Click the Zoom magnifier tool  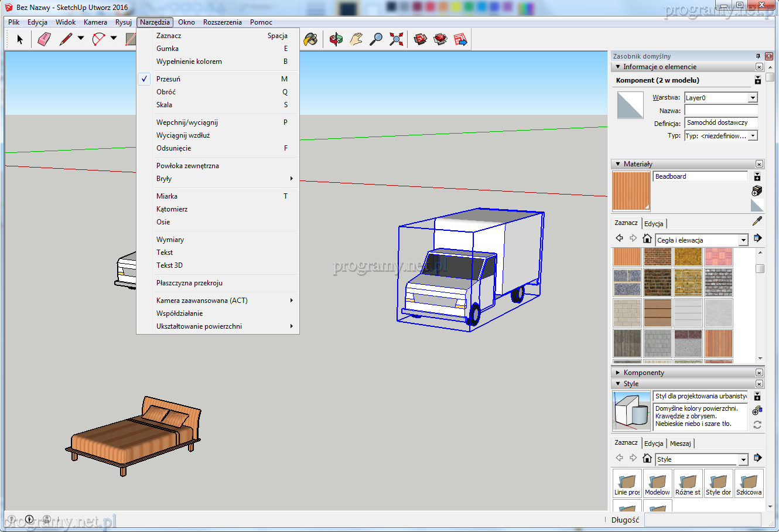376,39
